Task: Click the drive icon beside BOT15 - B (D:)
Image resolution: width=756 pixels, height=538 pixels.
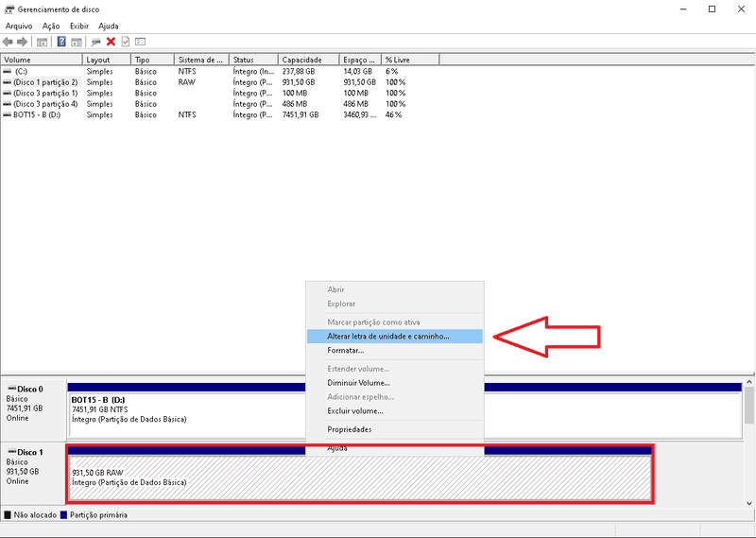Action: click(x=8, y=114)
